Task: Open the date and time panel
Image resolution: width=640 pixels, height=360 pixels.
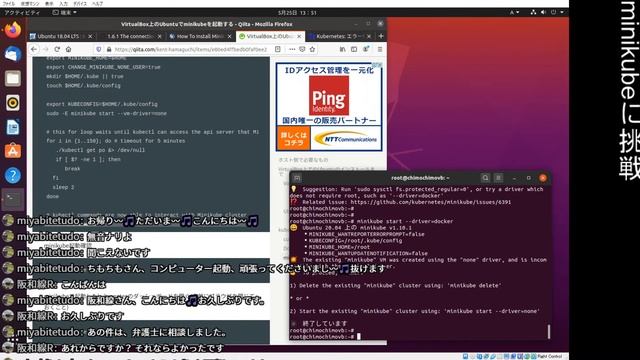Action: pos(297,13)
